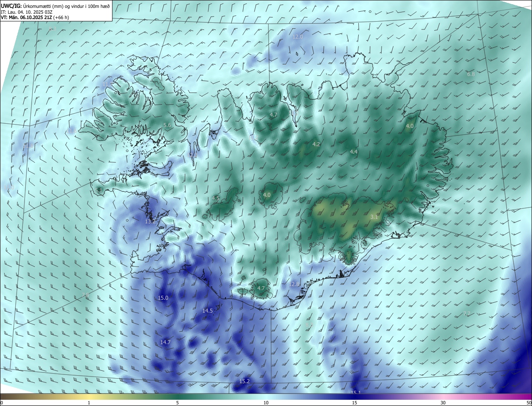532x406 pixels.
Task: Click the 4.0 value inside Hofsjökull glacier
Action: click(x=267, y=195)
